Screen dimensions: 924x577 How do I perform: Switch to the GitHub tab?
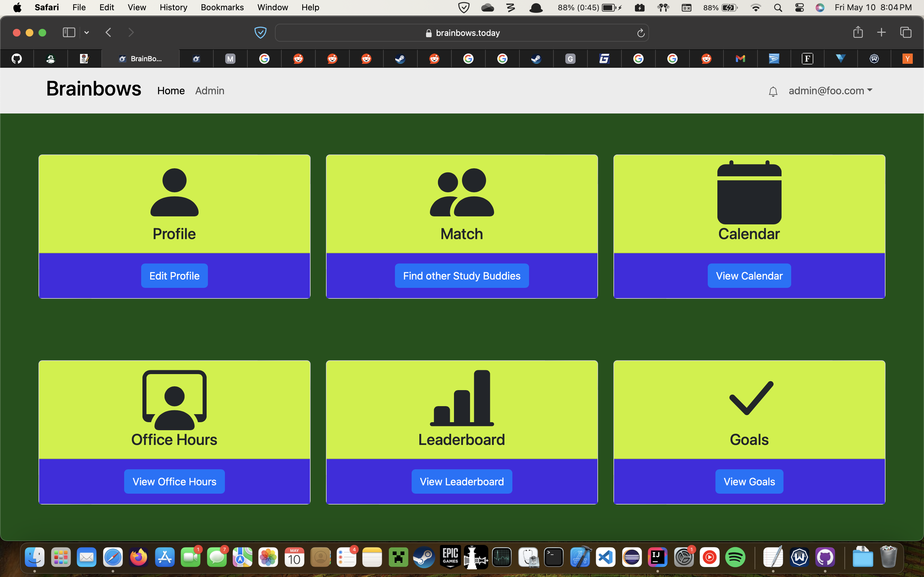tap(16, 59)
